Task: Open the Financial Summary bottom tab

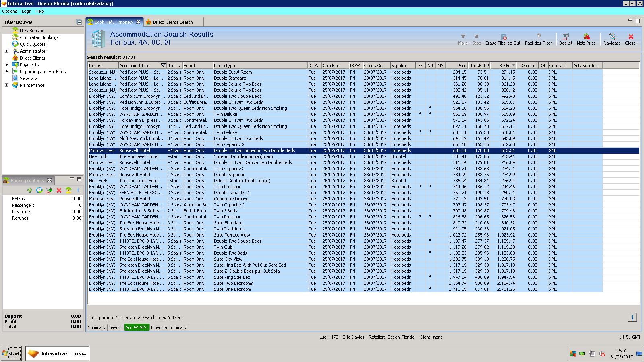Action: coord(169,327)
